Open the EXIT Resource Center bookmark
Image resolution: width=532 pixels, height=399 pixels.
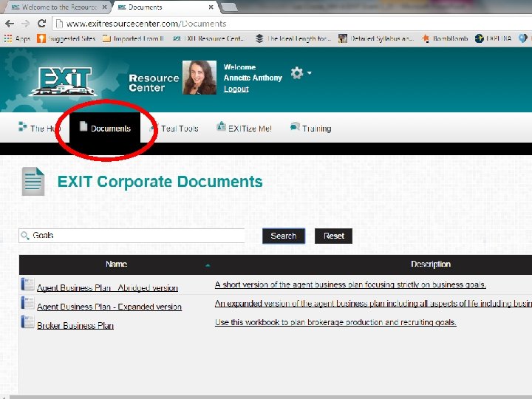pos(208,38)
